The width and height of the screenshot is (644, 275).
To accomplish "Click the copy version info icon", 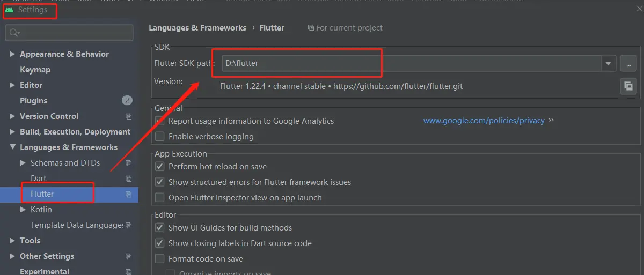I will [628, 86].
